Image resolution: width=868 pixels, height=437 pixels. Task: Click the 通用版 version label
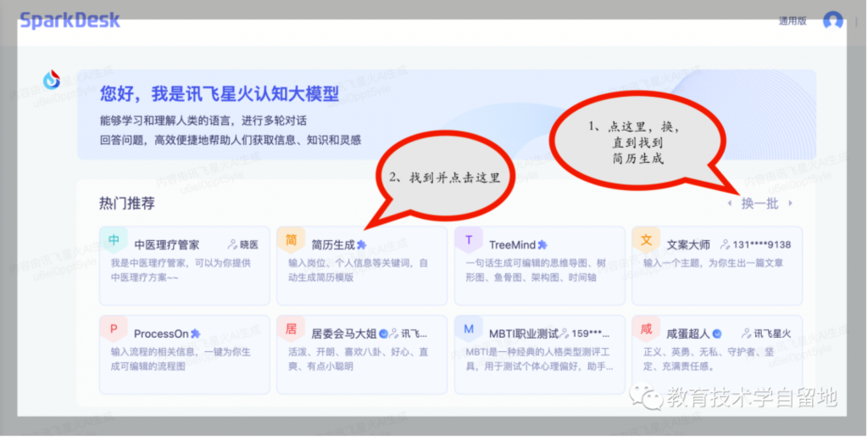click(x=793, y=21)
